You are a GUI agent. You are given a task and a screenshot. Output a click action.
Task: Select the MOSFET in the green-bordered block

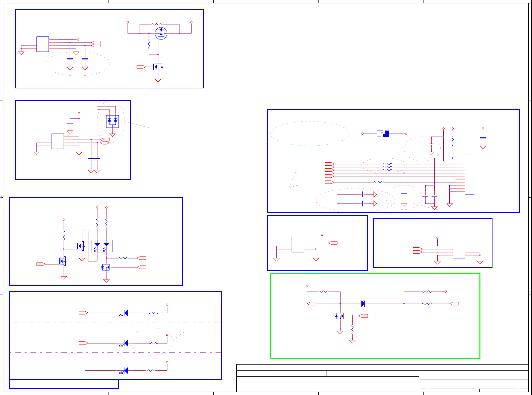coord(340,316)
